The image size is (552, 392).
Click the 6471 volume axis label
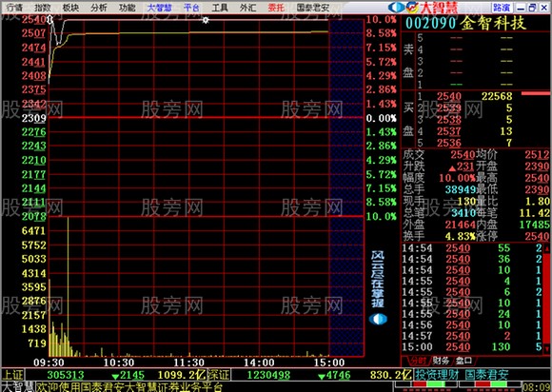(34, 231)
